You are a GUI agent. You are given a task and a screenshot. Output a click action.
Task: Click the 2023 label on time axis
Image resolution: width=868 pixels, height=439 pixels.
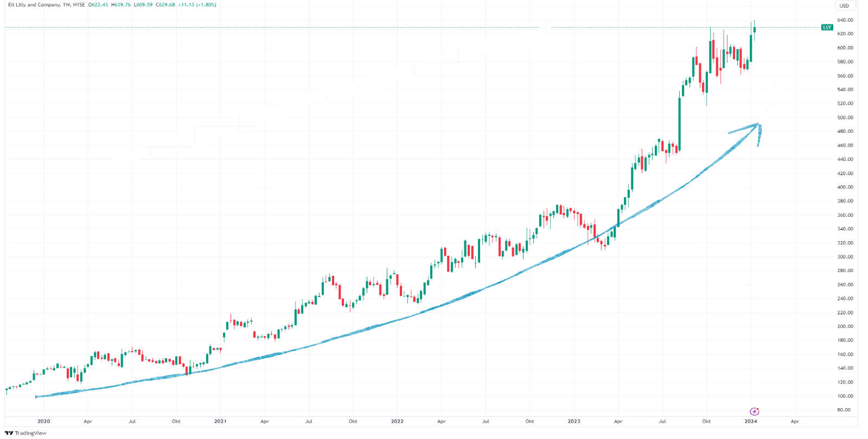click(x=573, y=421)
